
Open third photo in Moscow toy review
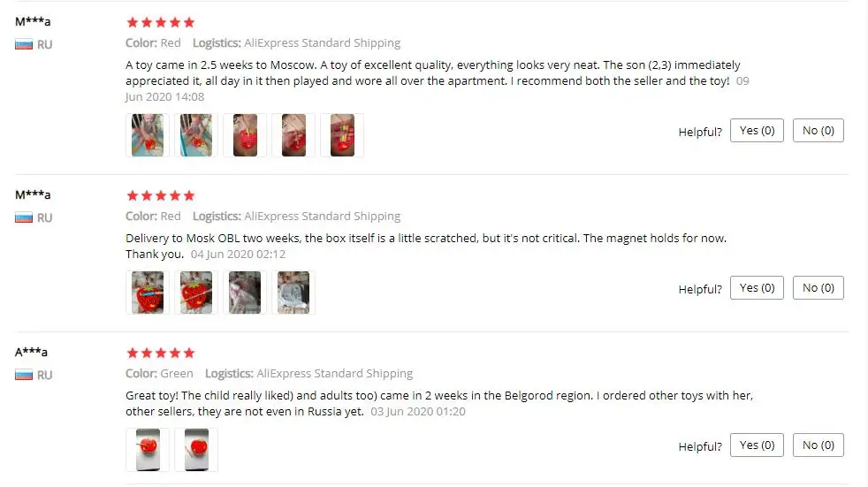click(x=245, y=135)
